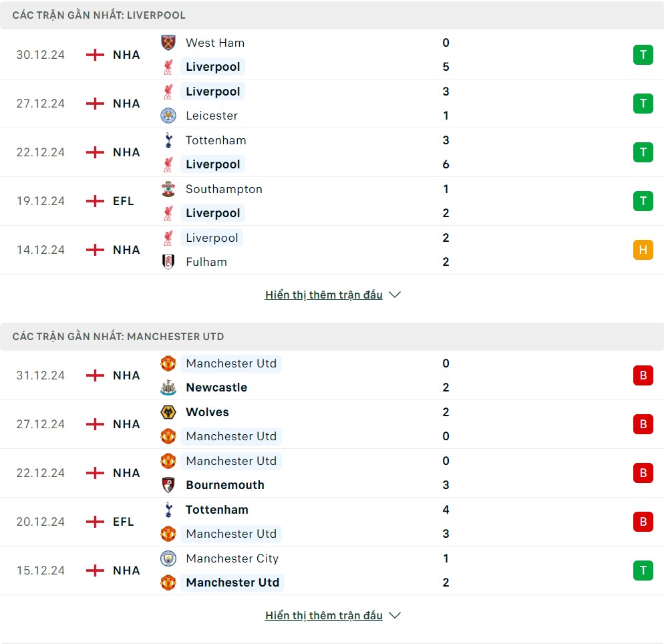The image size is (664, 644).
Task: Click the red B badge for Newcastle match
Action: pyautogui.click(x=643, y=375)
